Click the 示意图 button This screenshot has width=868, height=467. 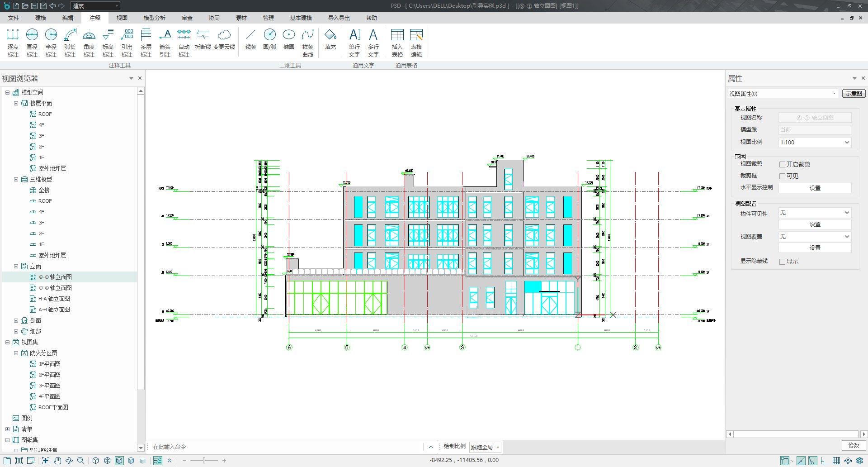[x=854, y=94]
